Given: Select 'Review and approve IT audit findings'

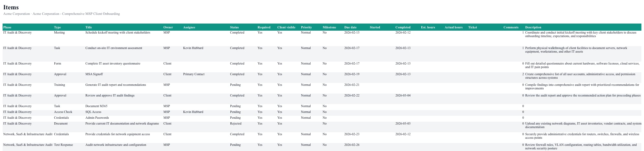Looking at the screenshot, I should click(110, 96).
